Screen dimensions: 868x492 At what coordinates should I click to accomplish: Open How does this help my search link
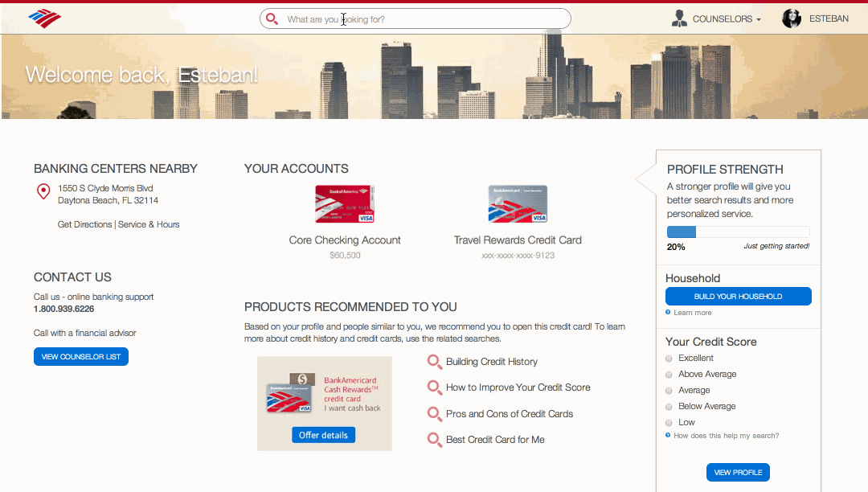tap(727, 436)
